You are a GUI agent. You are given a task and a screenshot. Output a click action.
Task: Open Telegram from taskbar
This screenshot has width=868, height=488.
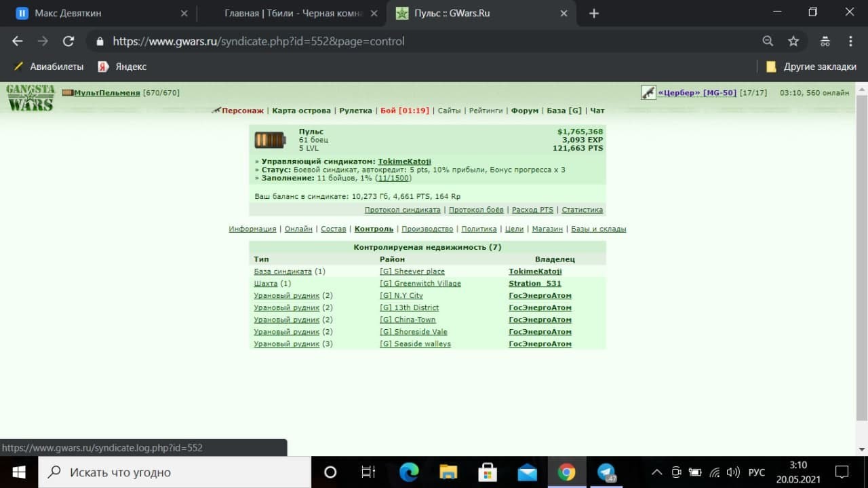coord(606,472)
